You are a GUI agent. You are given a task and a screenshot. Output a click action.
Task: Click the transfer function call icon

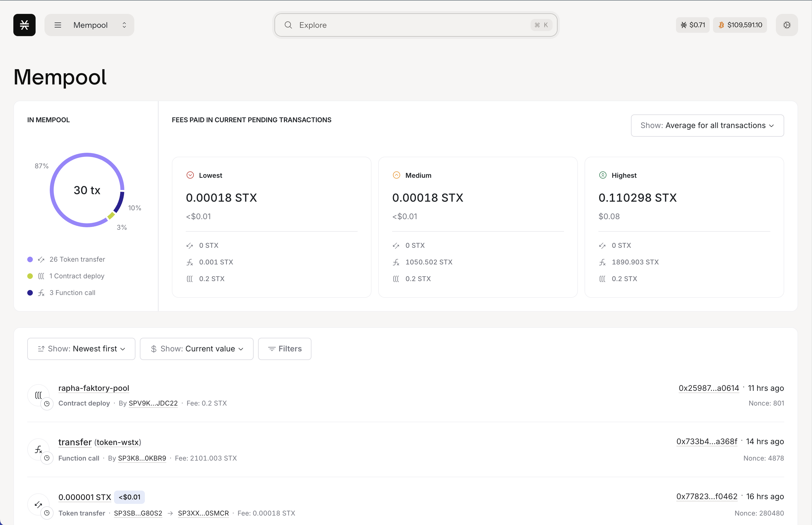39,450
